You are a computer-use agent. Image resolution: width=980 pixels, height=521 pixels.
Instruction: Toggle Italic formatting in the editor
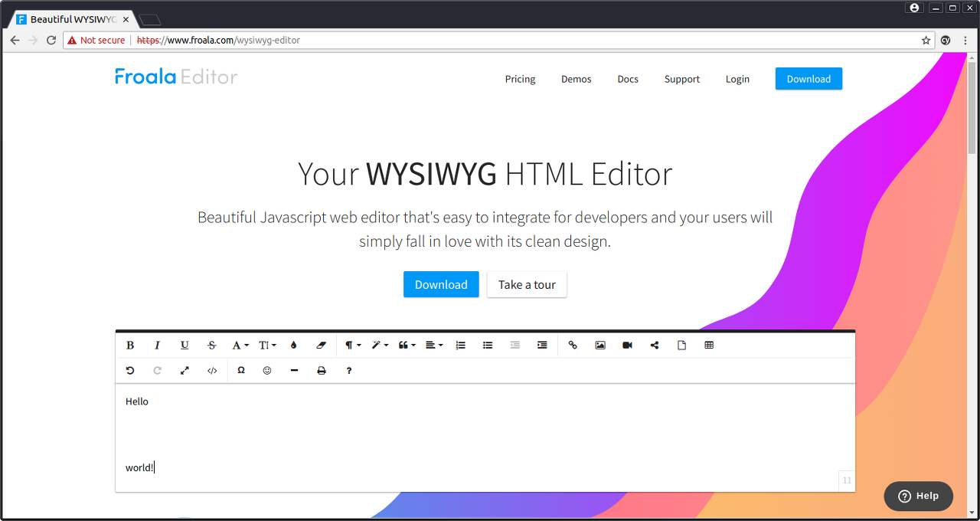pos(158,346)
